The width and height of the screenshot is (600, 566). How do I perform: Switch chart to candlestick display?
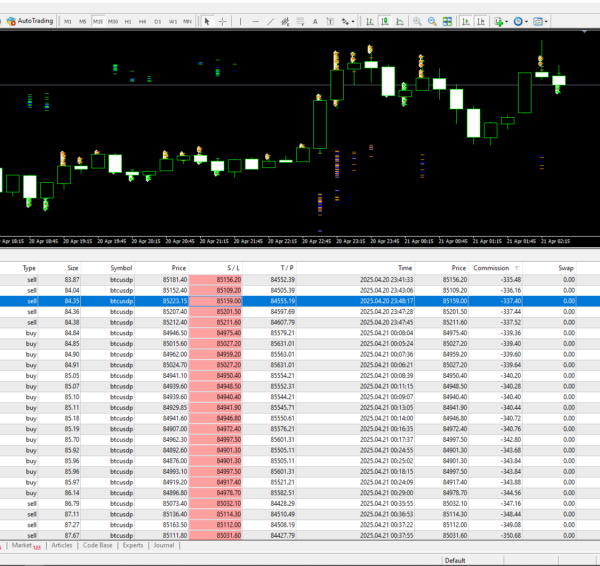(384, 20)
